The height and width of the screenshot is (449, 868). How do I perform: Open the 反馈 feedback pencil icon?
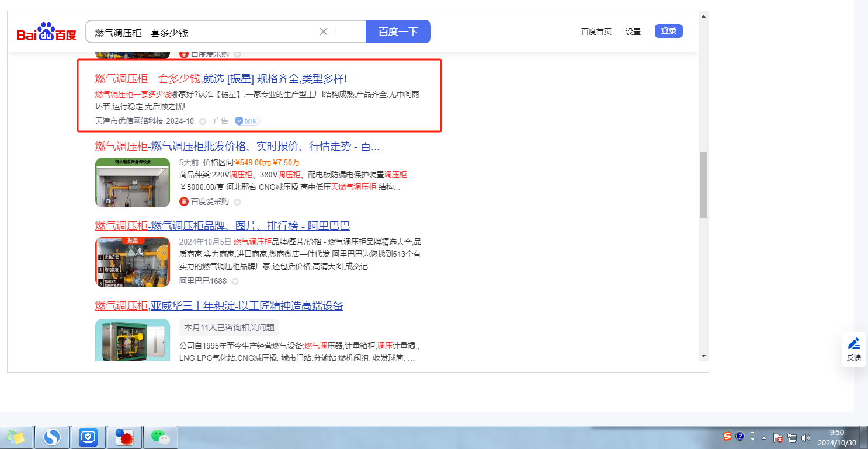click(x=853, y=349)
